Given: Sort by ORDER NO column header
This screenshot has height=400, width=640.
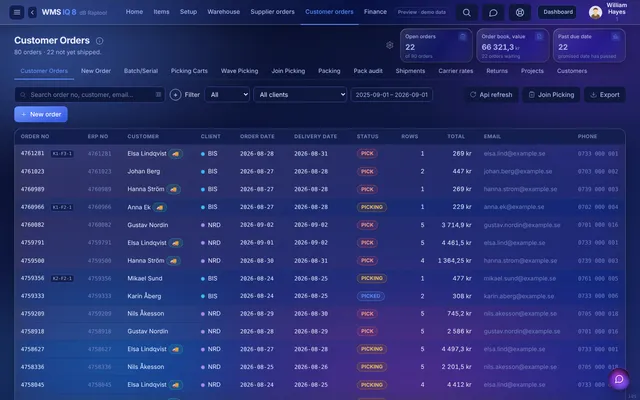Looking at the screenshot, I should pyautogui.click(x=35, y=136).
